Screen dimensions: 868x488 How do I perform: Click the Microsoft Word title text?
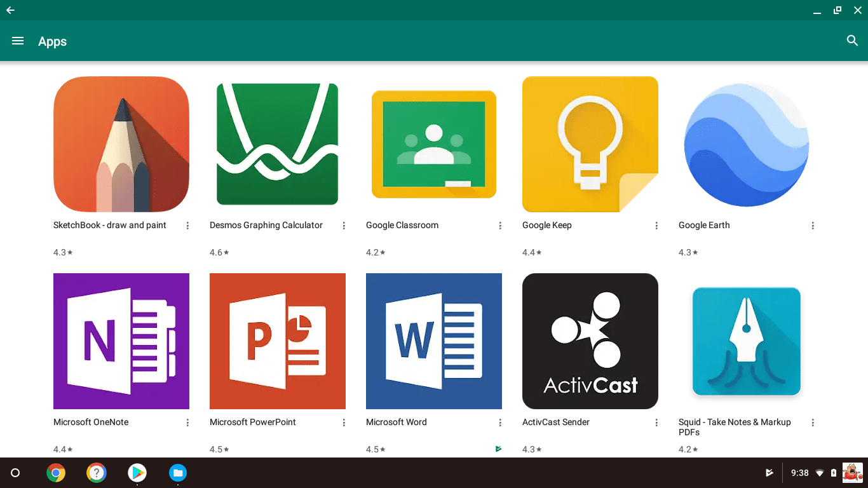pos(397,422)
